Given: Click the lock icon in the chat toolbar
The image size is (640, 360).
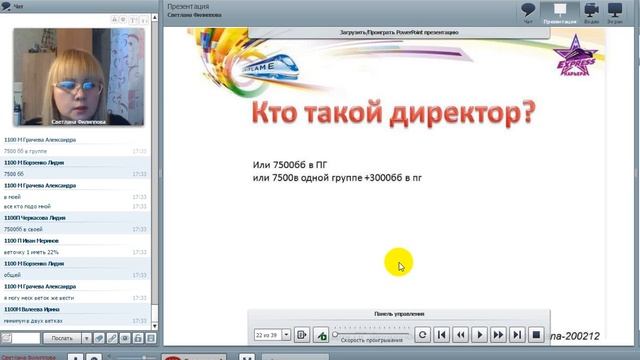Looking at the screenshot, I should [x=138, y=338].
